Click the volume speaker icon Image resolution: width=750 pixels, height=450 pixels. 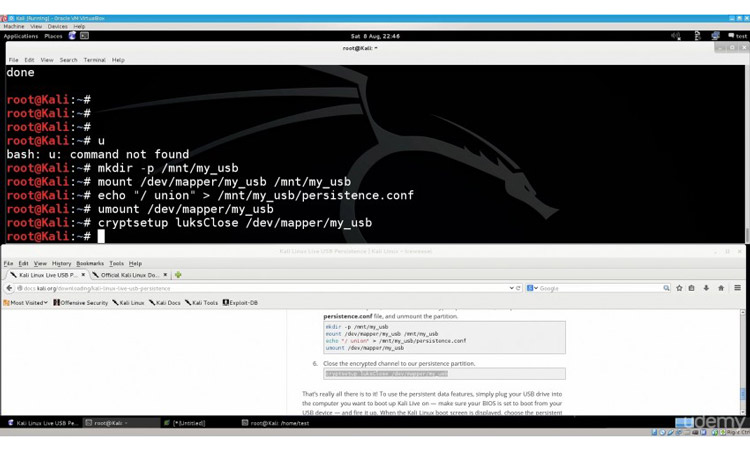tap(675, 36)
